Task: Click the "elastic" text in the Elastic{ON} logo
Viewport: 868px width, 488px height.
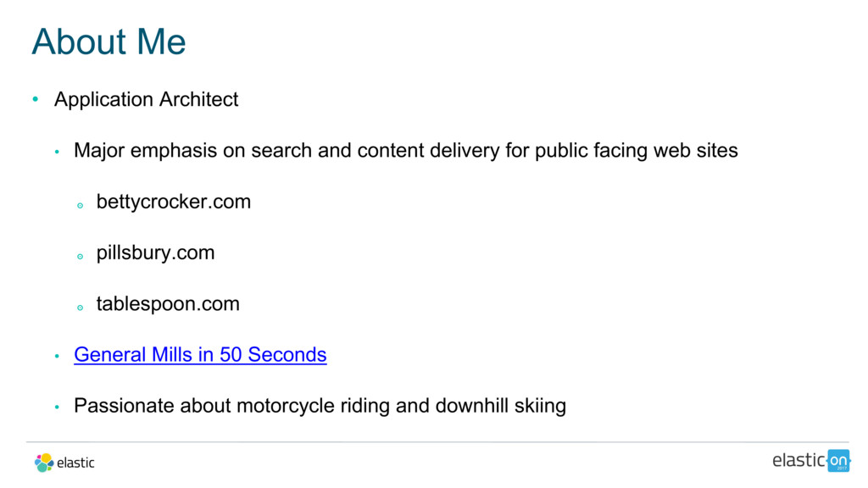Action: 798,460
